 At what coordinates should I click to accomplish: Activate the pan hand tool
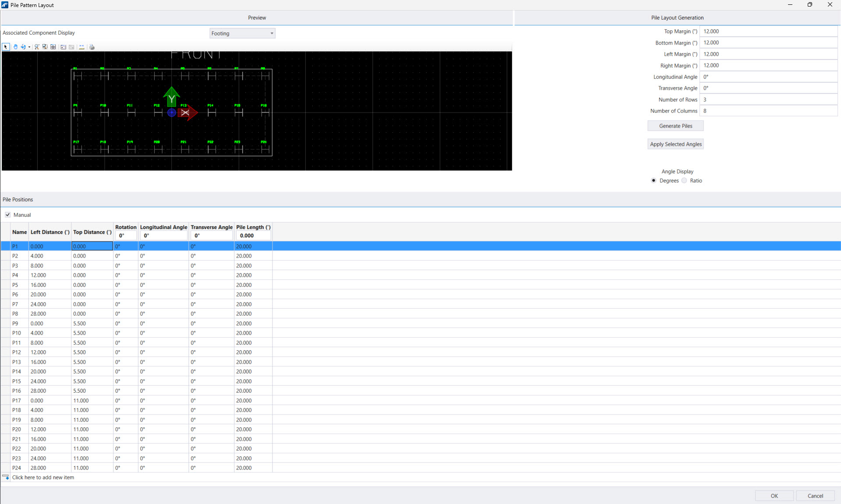[15, 47]
